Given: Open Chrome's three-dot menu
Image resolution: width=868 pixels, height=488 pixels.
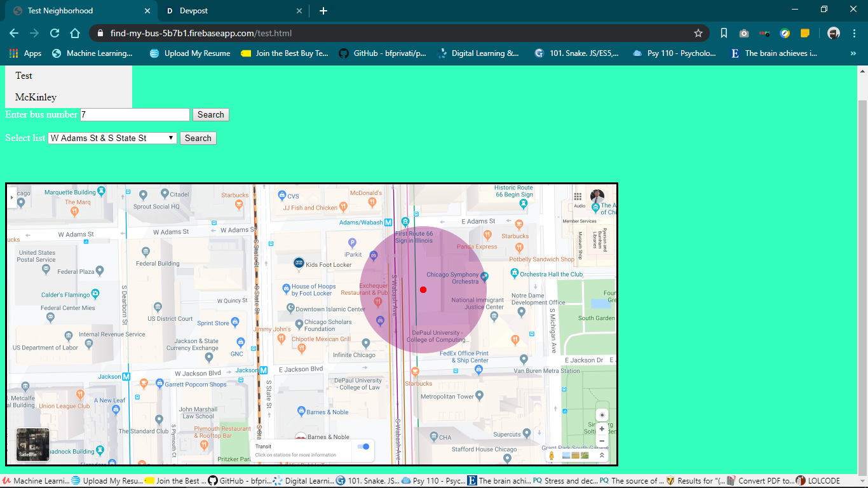Looking at the screenshot, I should click(854, 33).
